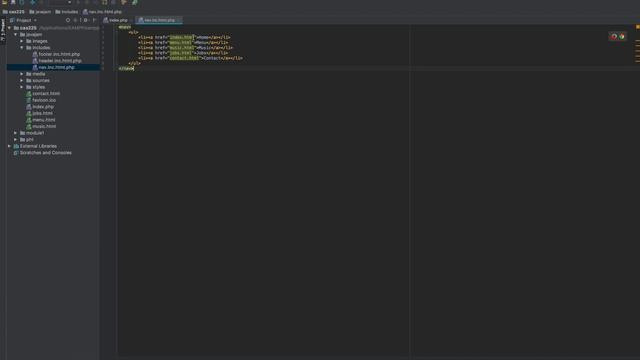This screenshot has height=360, width=640.
Task: Click the index.html href in code
Action: point(181,37)
